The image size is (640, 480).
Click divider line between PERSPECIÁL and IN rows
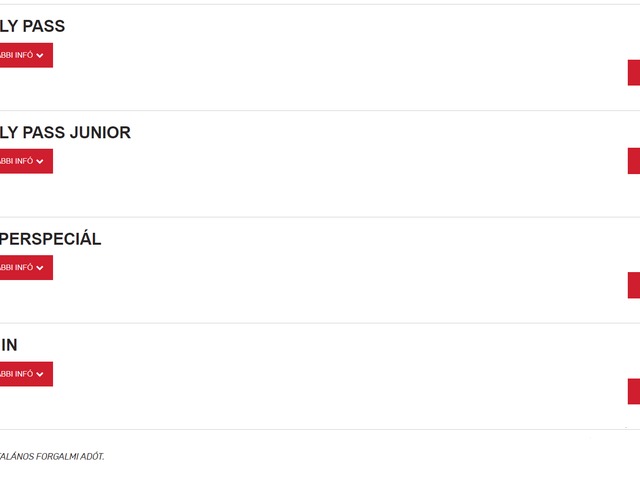pos(320,323)
